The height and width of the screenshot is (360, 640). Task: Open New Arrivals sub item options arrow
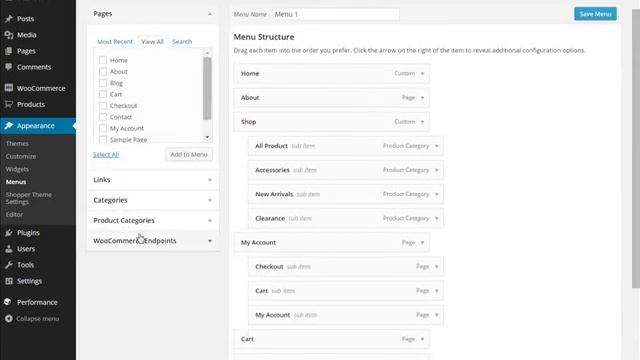pyautogui.click(x=437, y=194)
